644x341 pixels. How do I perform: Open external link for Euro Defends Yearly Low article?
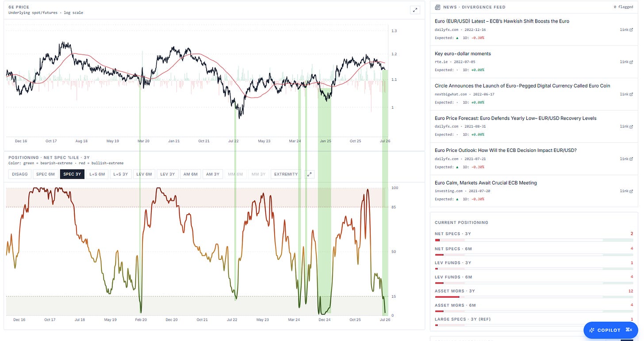(627, 126)
